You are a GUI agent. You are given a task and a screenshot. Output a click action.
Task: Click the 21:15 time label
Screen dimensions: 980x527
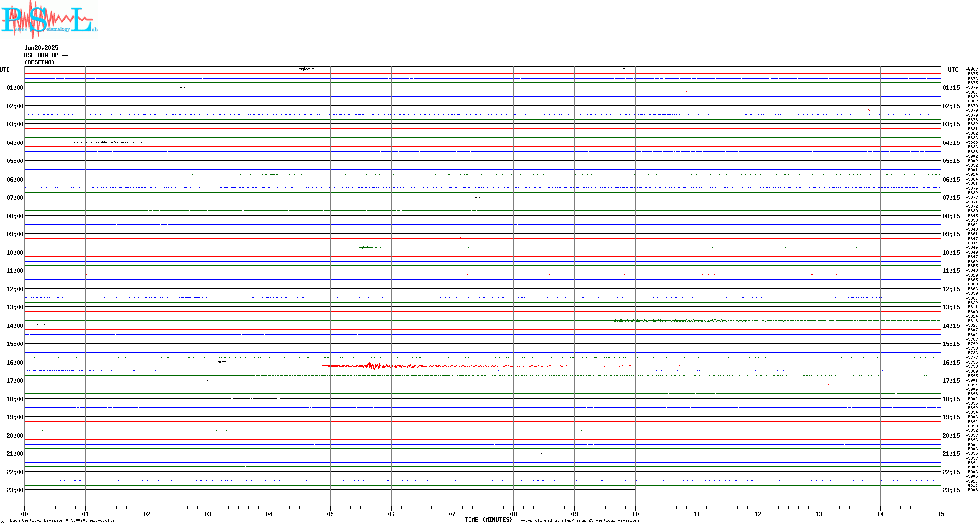click(x=951, y=454)
